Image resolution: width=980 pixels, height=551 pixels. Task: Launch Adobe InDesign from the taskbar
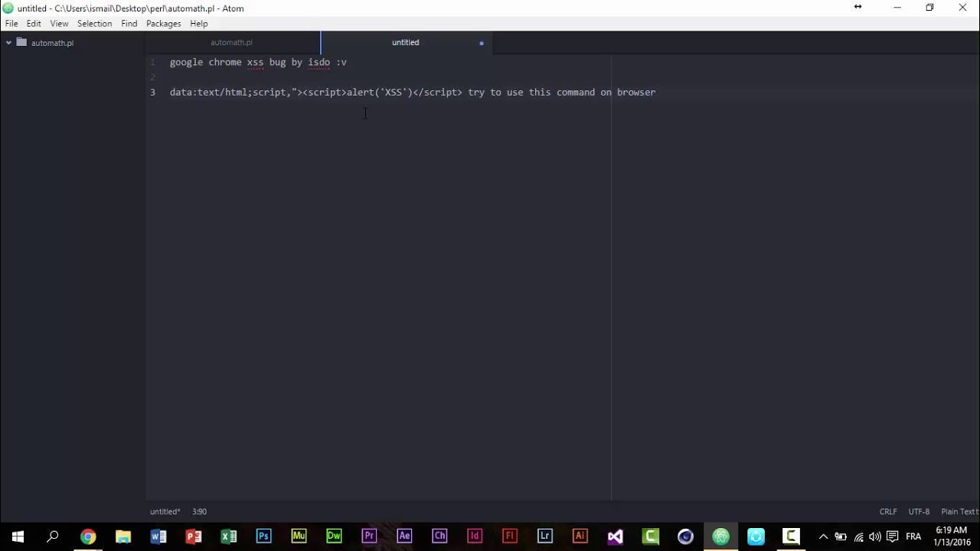click(x=475, y=536)
